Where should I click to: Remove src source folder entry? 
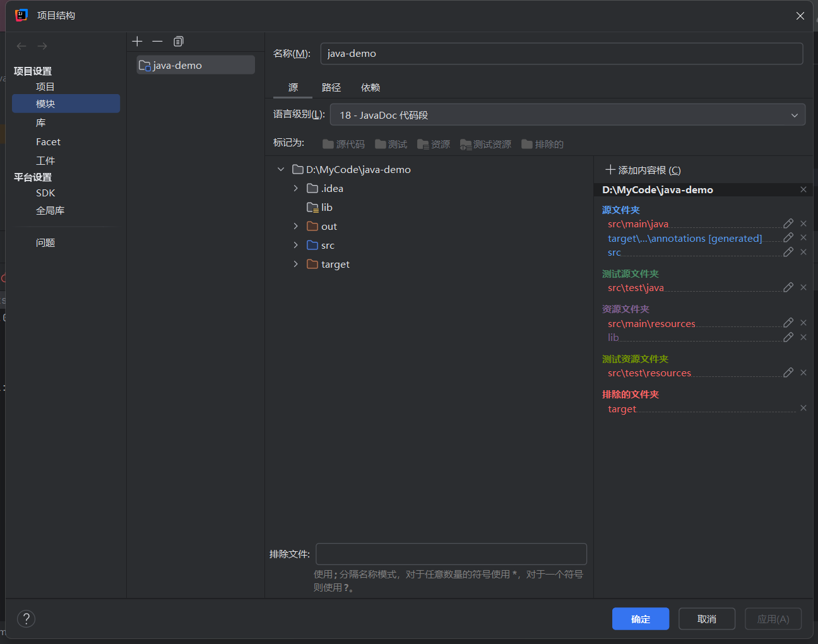[x=803, y=252]
